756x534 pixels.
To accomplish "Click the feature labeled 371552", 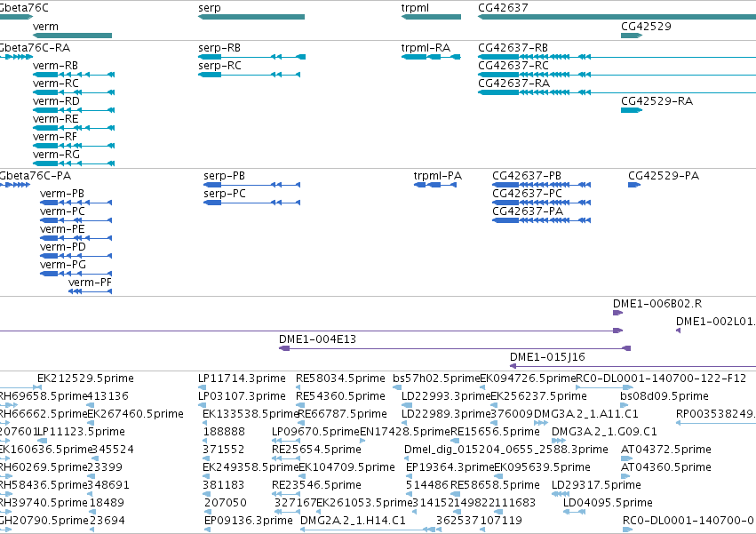I will [x=223, y=450].
